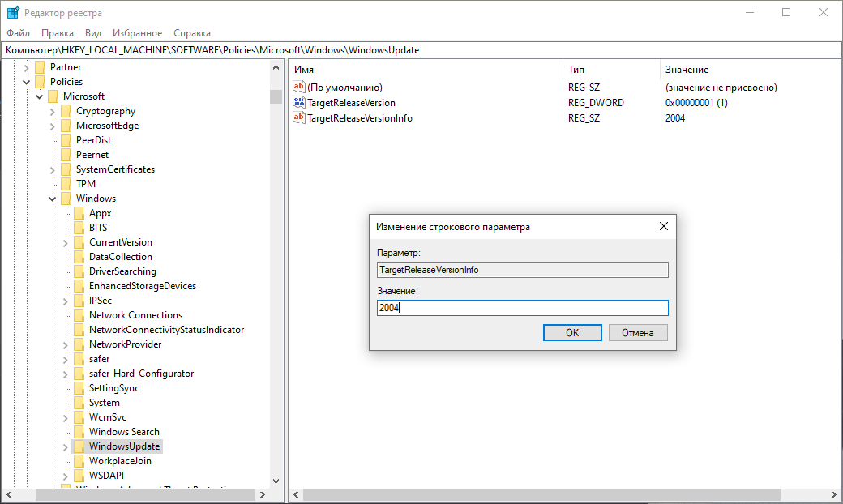Click the EnhancedStorageDevices folder icon

click(79, 286)
